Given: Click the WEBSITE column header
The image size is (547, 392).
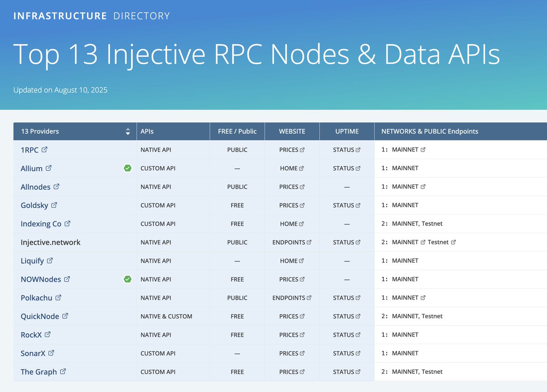Looking at the screenshot, I should (292, 132).
